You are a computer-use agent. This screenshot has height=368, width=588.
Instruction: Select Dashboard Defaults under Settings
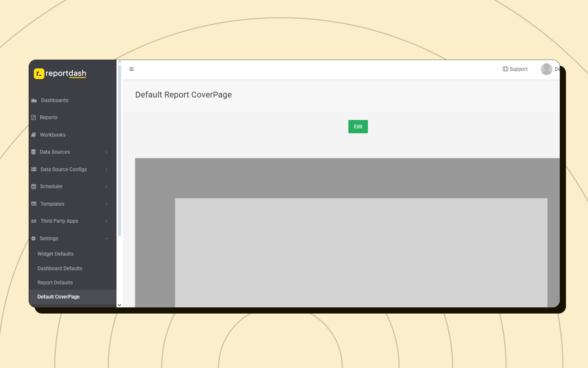[60, 268]
